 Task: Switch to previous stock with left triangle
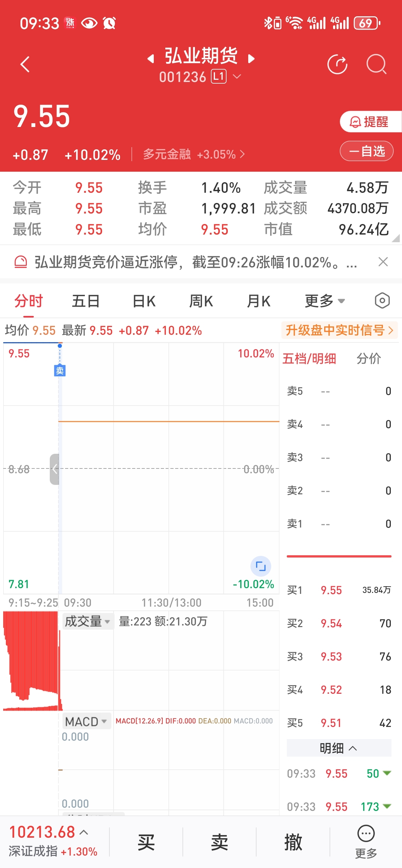point(151,59)
